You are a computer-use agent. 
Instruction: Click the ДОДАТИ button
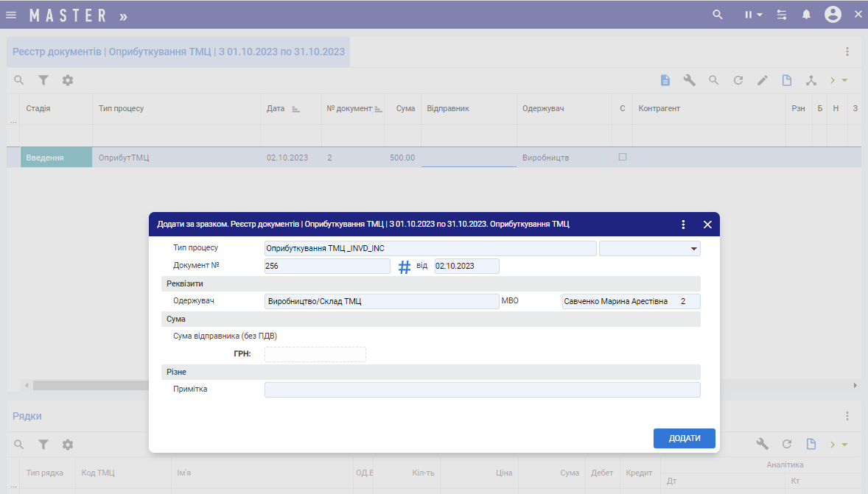point(684,438)
